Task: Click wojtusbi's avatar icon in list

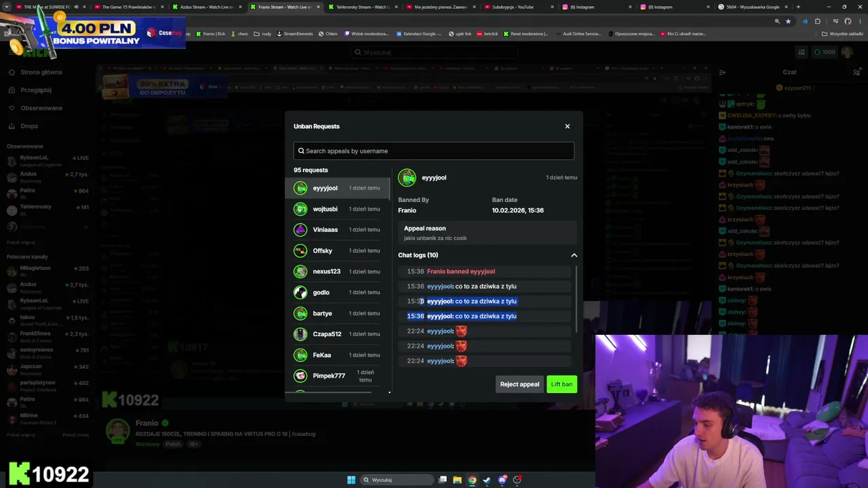Action: click(x=300, y=209)
